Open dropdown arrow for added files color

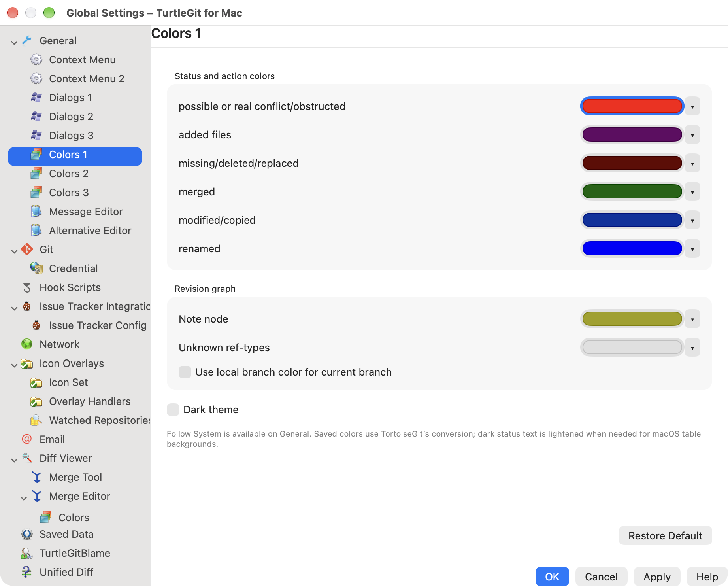click(692, 135)
